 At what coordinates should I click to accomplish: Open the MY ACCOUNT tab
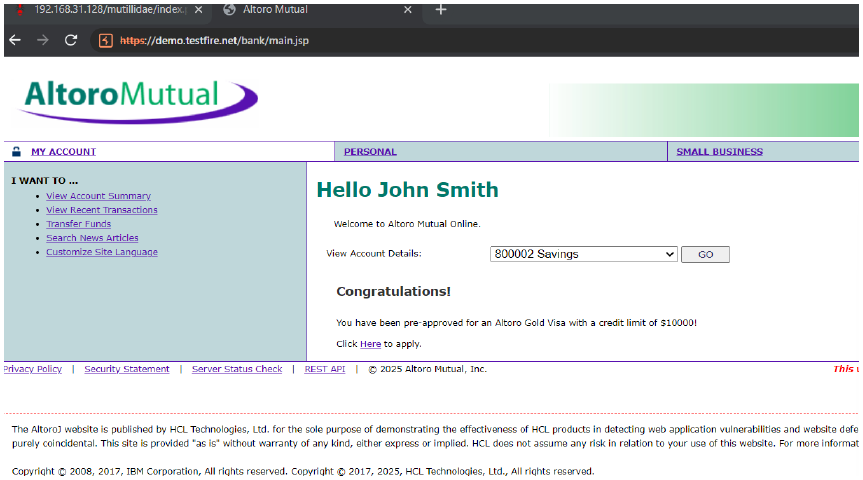pos(63,151)
